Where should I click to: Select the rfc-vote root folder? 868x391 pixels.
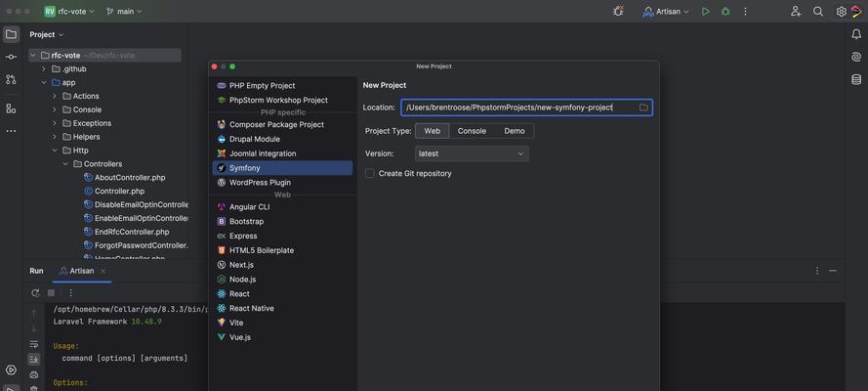pyautogui.click(x=105, y=56)
